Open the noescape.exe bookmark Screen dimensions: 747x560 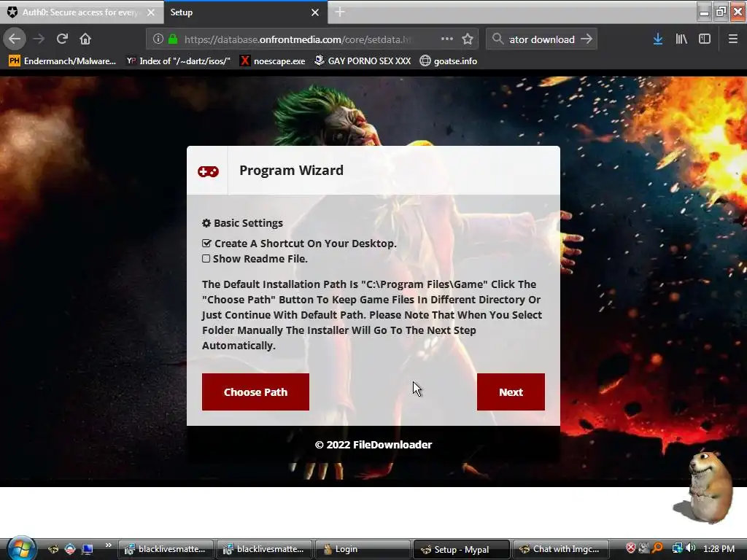pos(273,61)
